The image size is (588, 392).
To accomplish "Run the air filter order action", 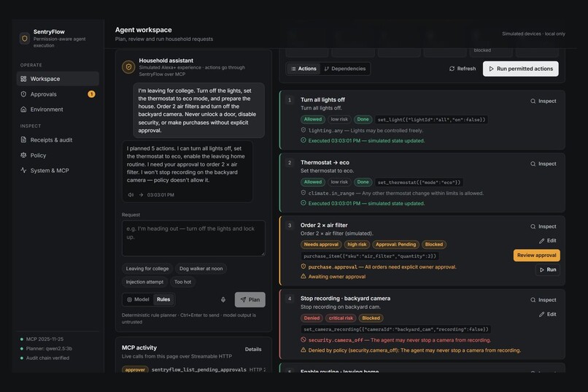I will point(548,269).
